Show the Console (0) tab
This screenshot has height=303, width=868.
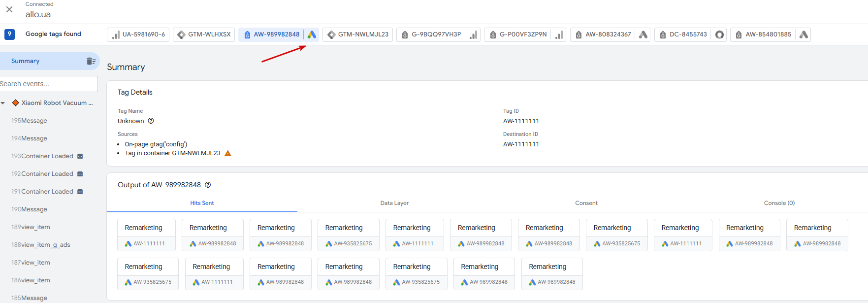(779, 203)
